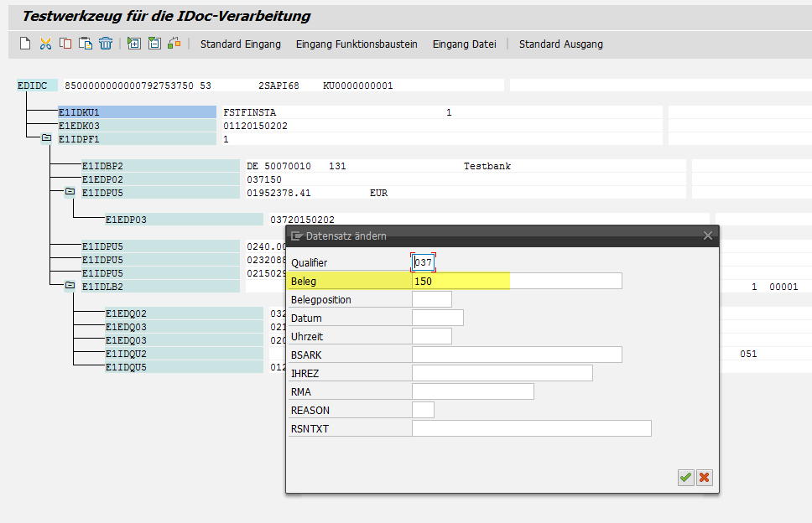Collapse the E1IDPF1 folder node
The width and height of the screenshot is (812, 523).
[46, 138]
